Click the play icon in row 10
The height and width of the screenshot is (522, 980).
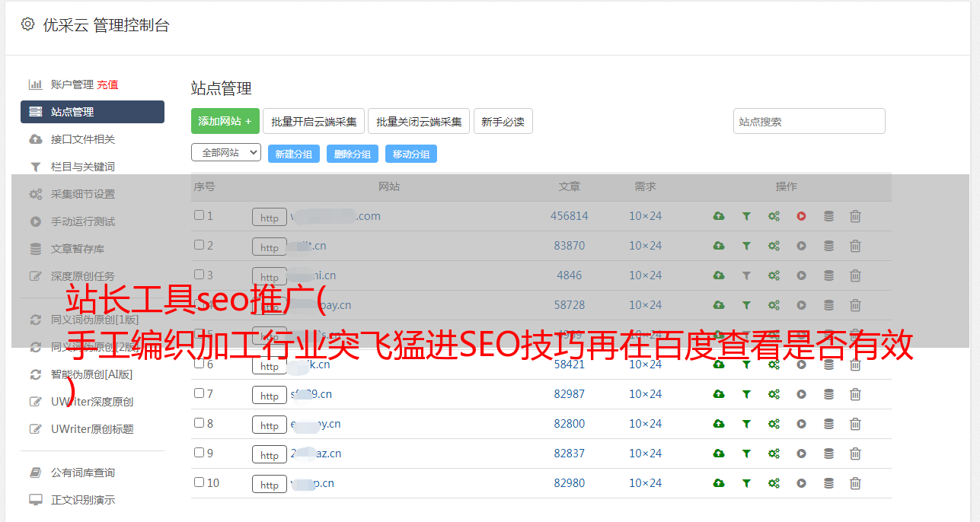[801, 483]
